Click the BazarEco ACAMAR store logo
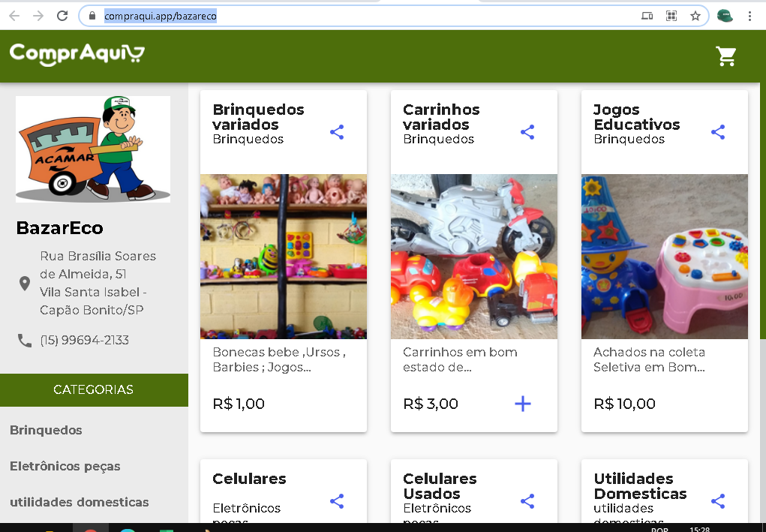 93,149
